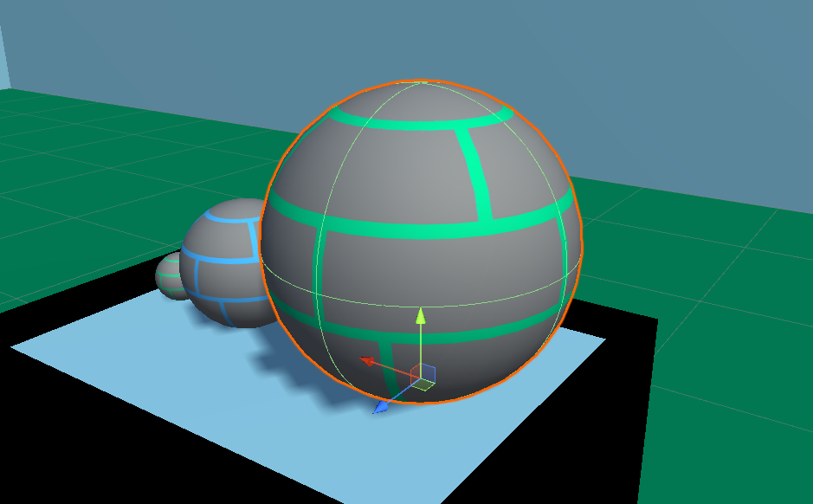
Task: Click the red X-axis arrow of the gizmo
Action: [x=367, y=360]
